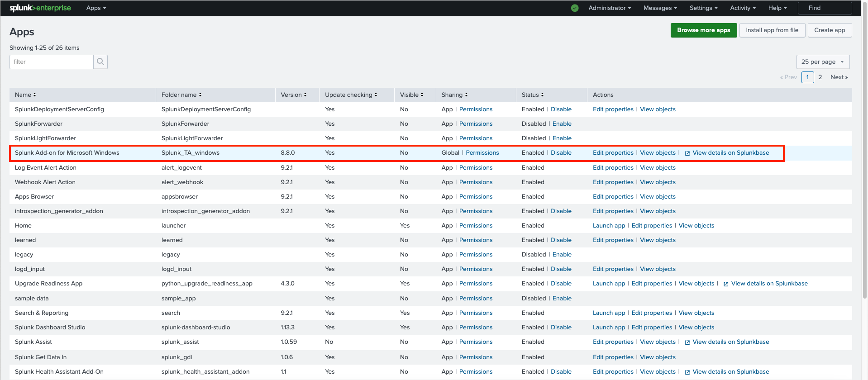Disable the logd_input app
This screenshot has width=868, height=380.
(561, 269)
